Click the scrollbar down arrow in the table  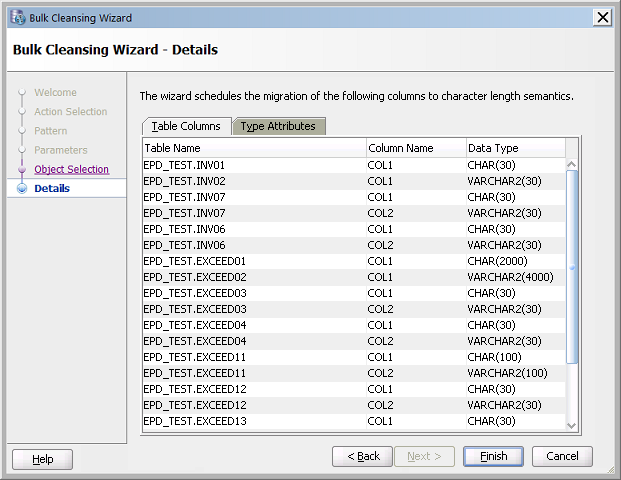tap(572, 424)
